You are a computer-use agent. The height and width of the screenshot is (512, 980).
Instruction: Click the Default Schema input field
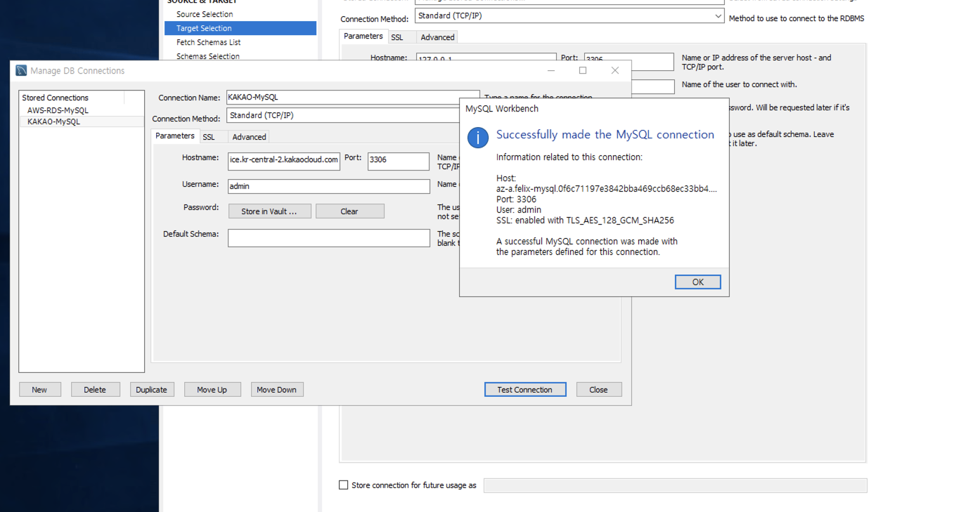[x=329, y=238]
